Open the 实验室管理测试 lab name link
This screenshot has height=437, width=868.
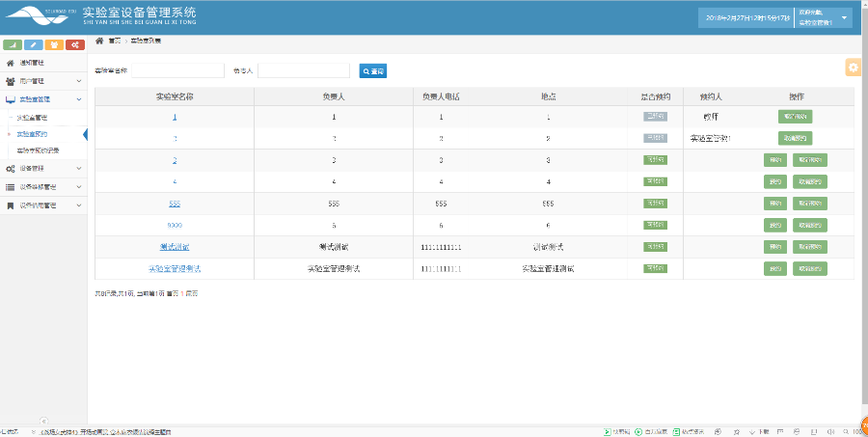pyautogui.click(x=175, y=268)
